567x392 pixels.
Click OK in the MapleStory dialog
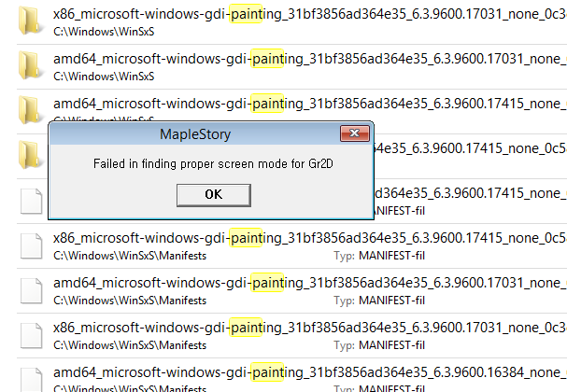click(x=213, y=194)
